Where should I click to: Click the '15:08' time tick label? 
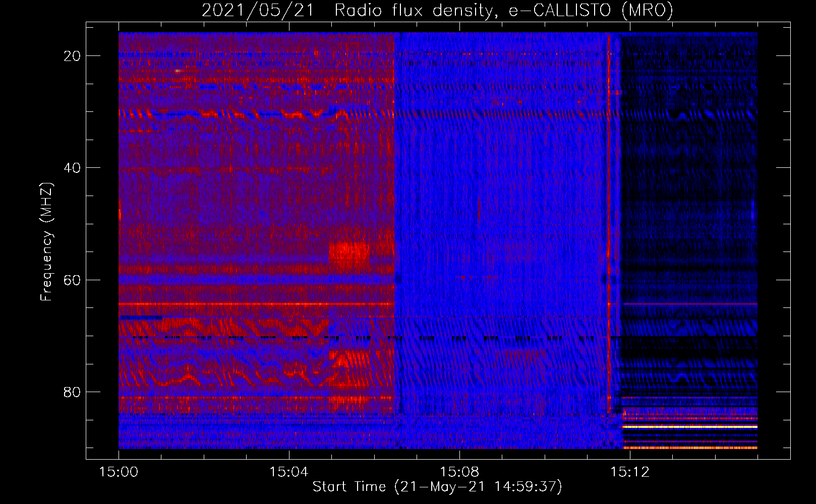point(459,472)
